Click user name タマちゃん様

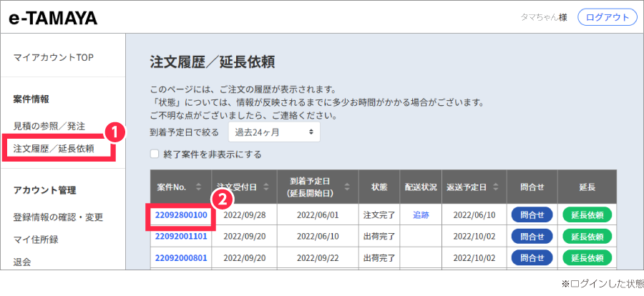[x=544, y=18]
